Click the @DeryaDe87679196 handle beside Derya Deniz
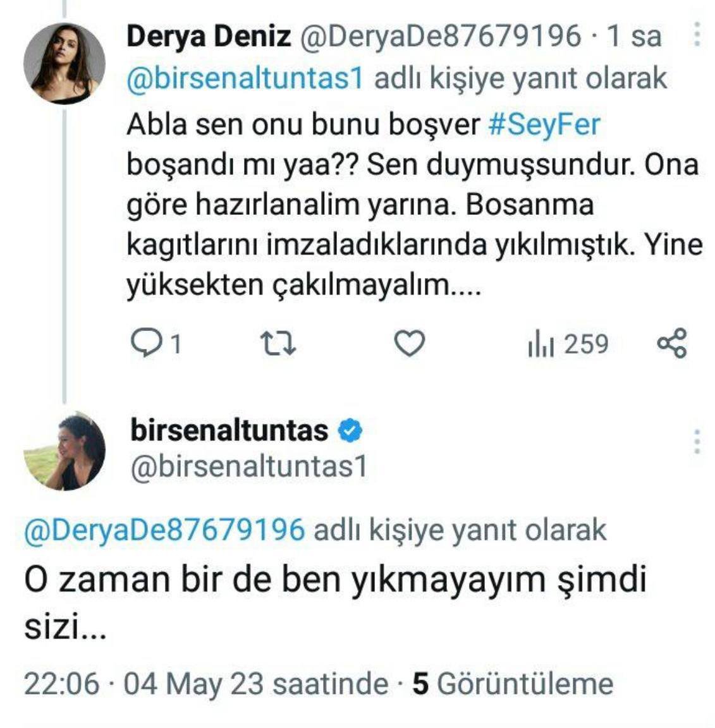The width and height of the screenshot is (715, 728). coord(439,36)
